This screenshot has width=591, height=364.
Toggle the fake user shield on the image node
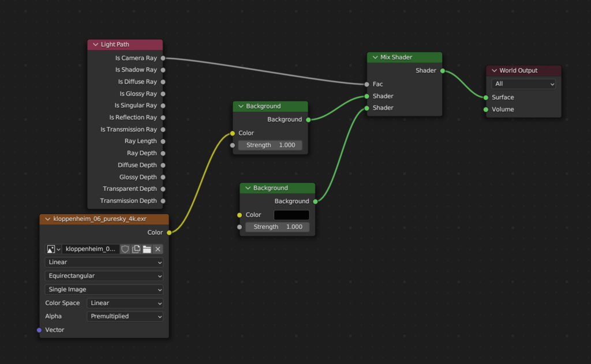click(125, 249)
